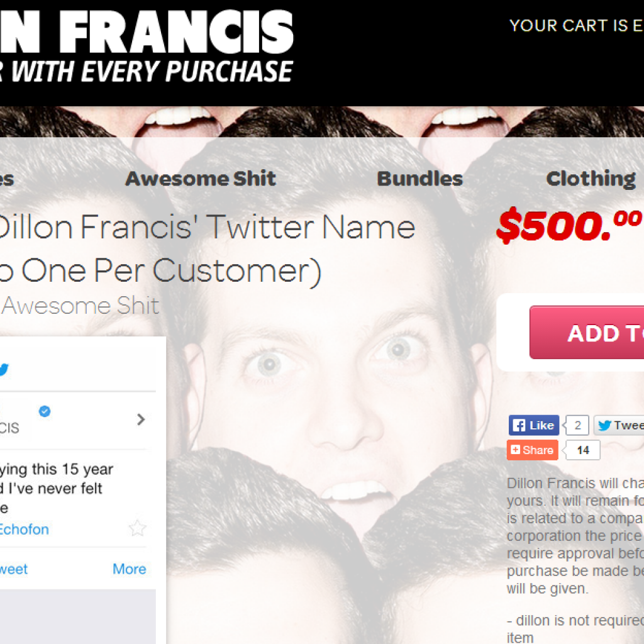Viewport: 644px width, 644px height.
Task: Click the Tweet share button
Action: 619,425
